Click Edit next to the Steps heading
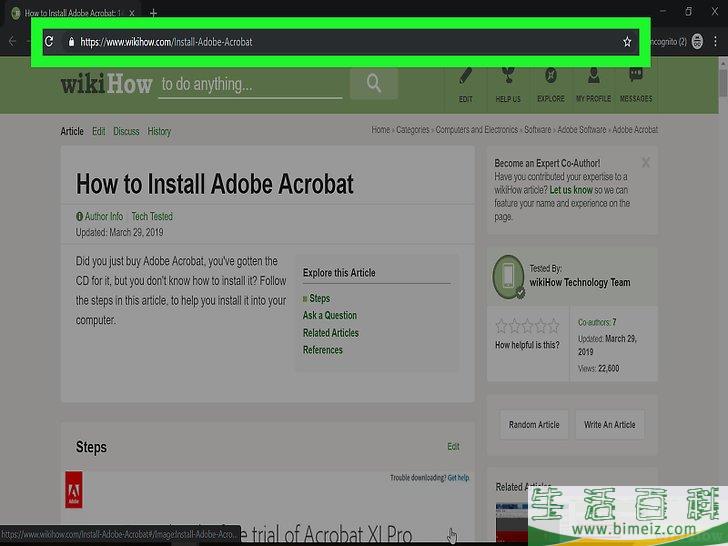Image resolution: width=728 pixels, height=546 pixels. 453,447
